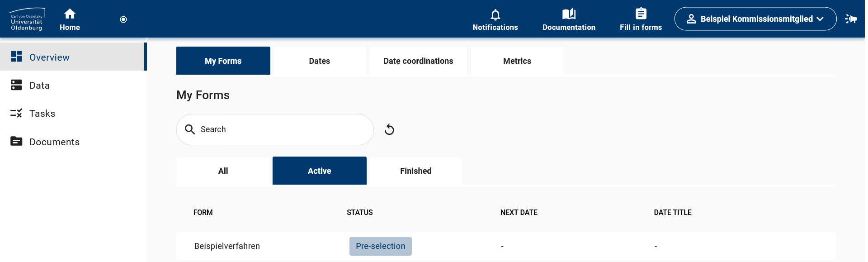Show All forms filter
This screenshot has width=868, height=262.
223,171
